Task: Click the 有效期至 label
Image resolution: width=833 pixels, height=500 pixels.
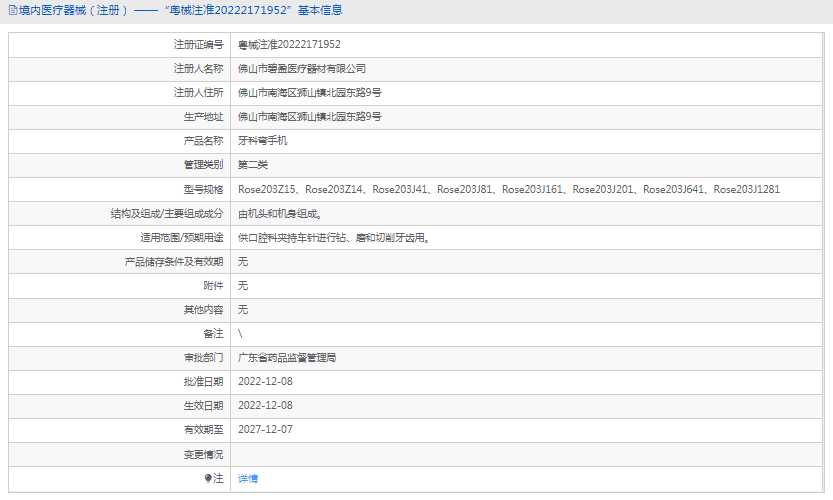Action: (x=203, y=429)
